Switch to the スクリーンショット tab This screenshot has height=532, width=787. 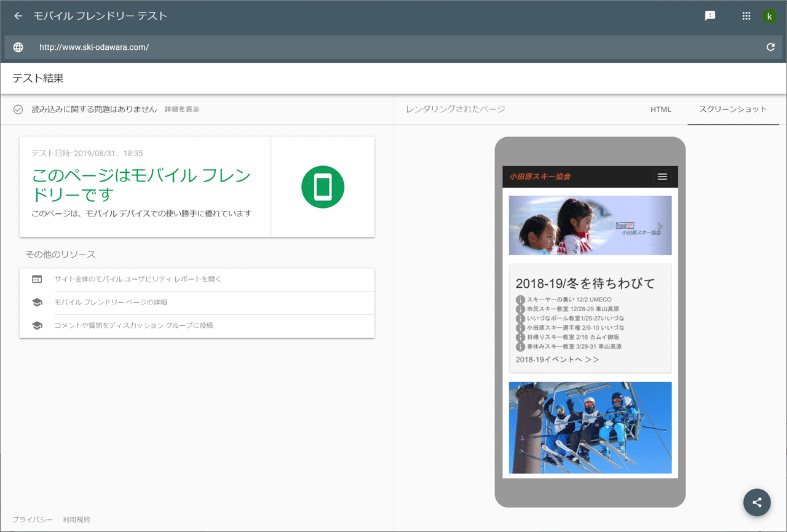point(733,109)
